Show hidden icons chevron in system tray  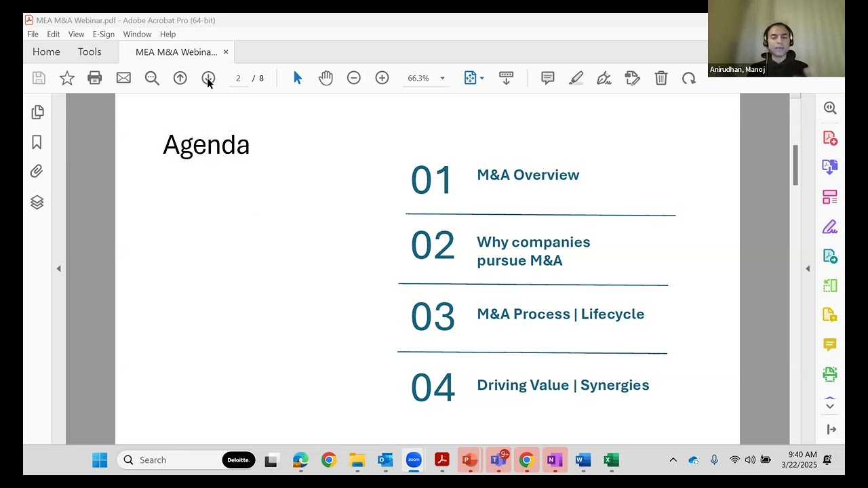point(673,460)
